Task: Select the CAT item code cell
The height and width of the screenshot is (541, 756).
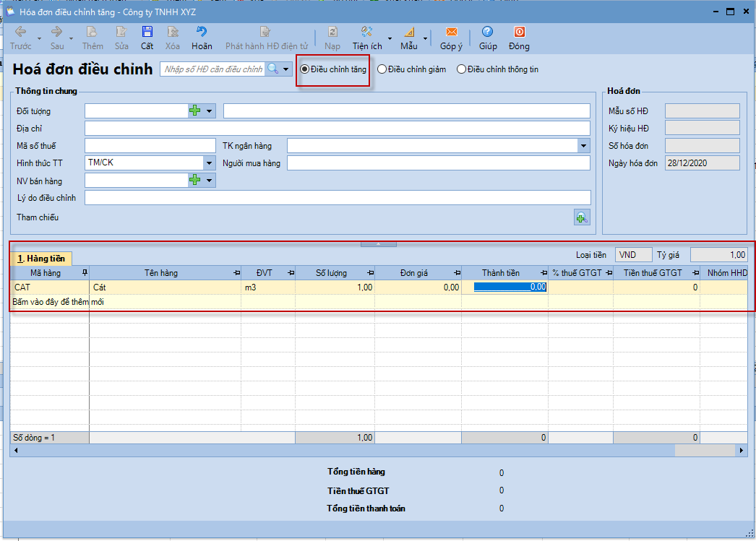Action: pos(50,287)
